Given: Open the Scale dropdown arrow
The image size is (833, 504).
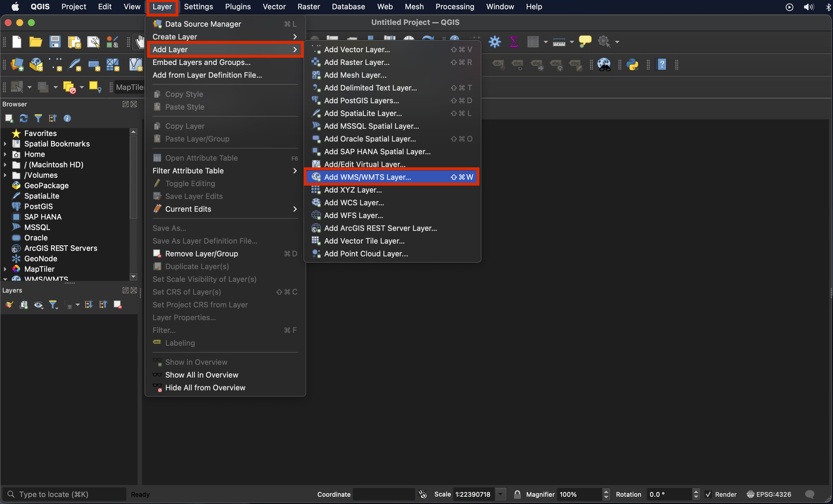Looking at the screenshot, I should (x=500, y=494).
